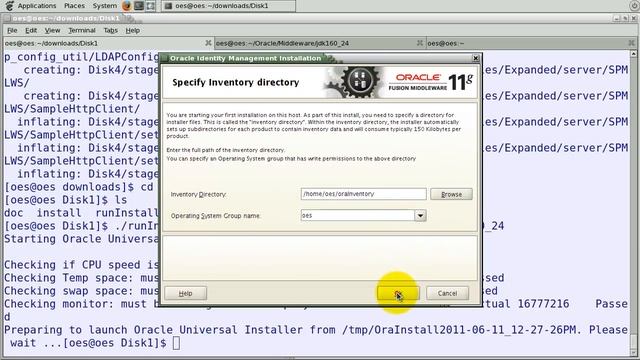Click the Browse button for inventory directory
The image size is (640, 360).
451,194
